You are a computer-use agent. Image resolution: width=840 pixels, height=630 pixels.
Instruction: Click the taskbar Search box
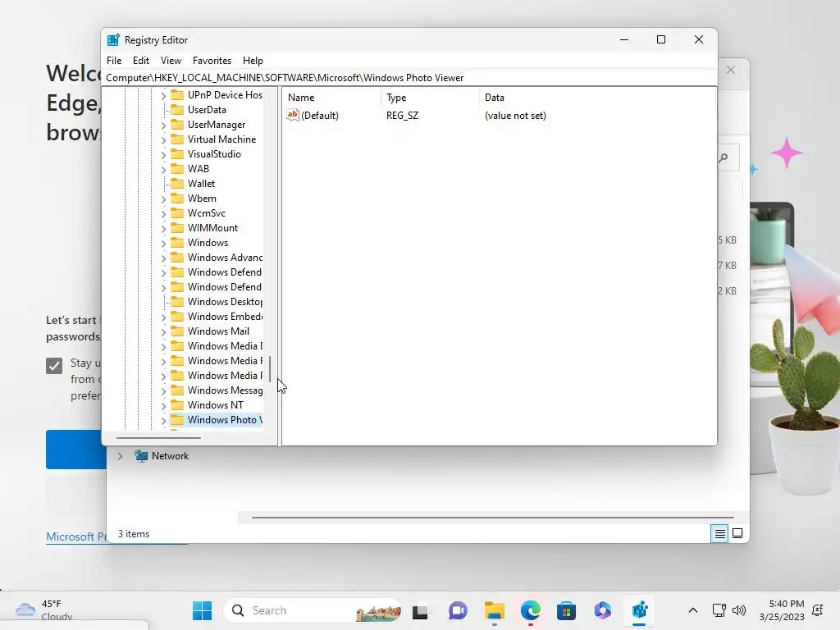point(313,610)
